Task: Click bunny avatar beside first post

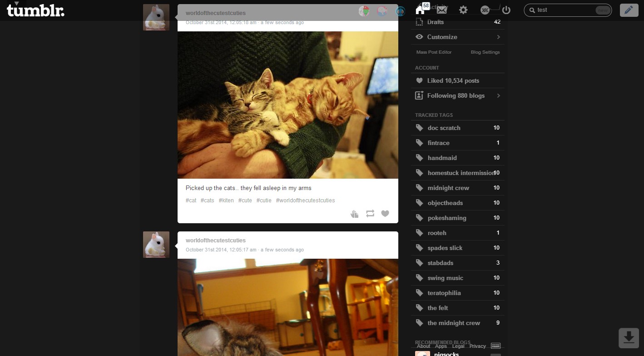Action: pyautogui.click(x=156, y=17)
